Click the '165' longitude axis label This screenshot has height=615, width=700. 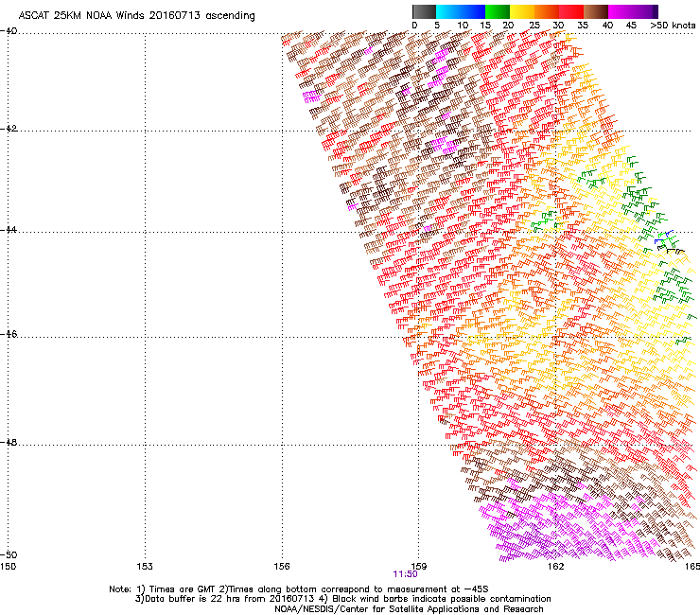[692, 567]
